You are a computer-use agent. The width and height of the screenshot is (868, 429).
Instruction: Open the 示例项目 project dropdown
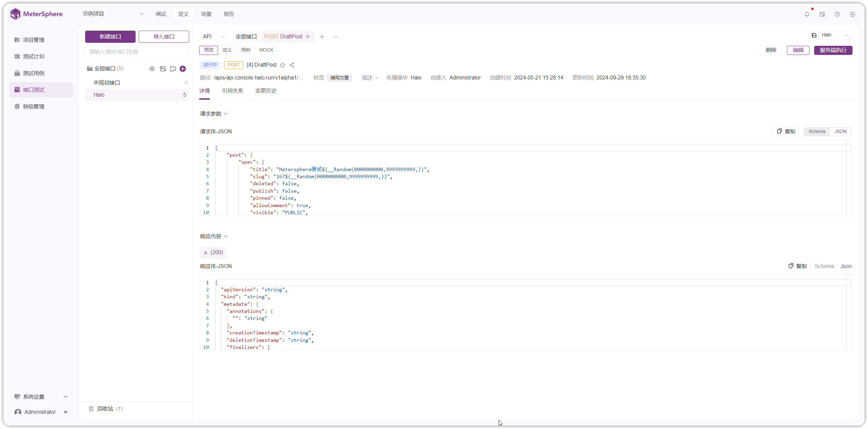pyautogui.click(x=113, y=14)
